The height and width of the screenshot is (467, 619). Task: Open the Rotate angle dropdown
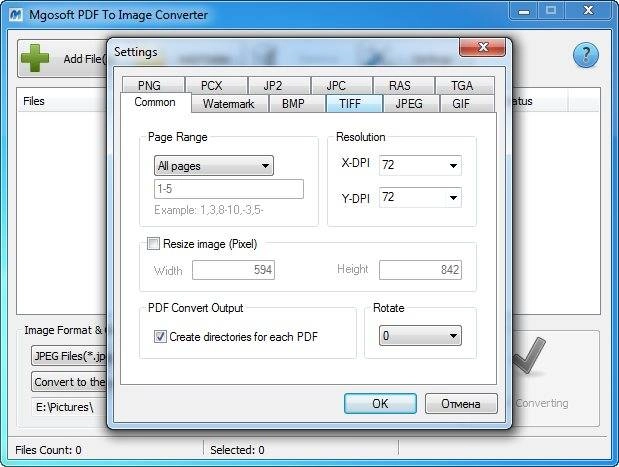420,336
